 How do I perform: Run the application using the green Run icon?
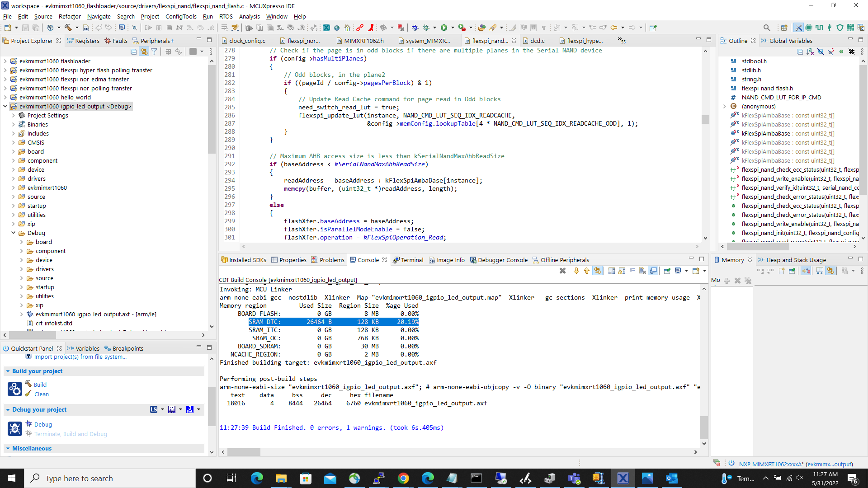click(x=444, y=28)
